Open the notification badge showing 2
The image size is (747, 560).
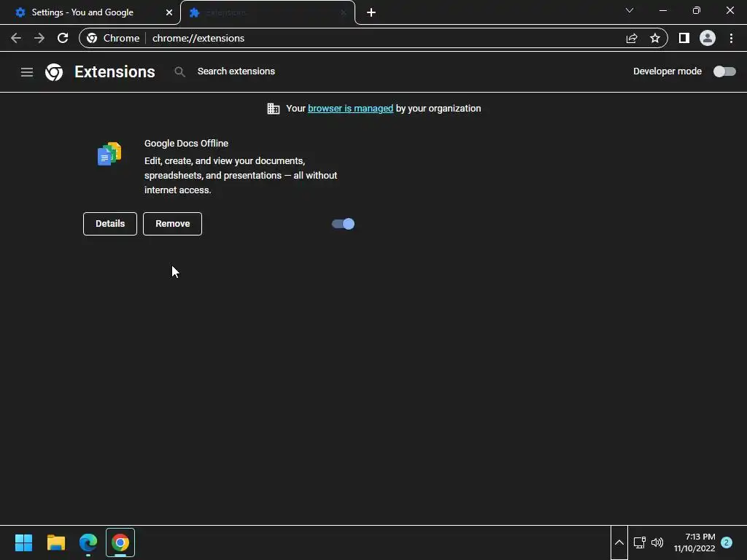click(727, 542)
